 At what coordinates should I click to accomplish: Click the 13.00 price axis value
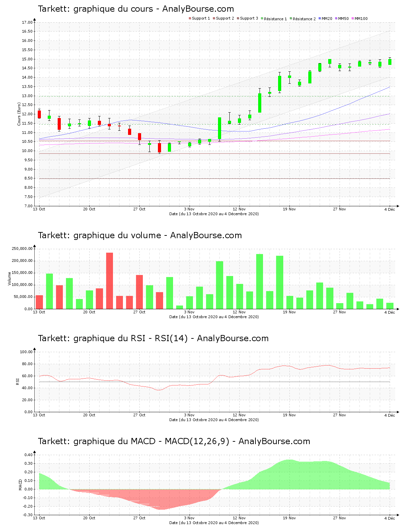pos(27,96)
